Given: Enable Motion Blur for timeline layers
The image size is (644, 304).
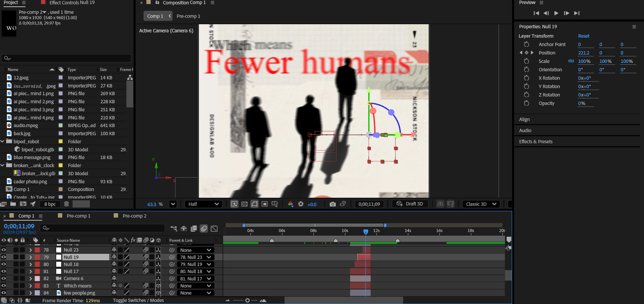Looking at the screenshot, I should pos(204,229).
